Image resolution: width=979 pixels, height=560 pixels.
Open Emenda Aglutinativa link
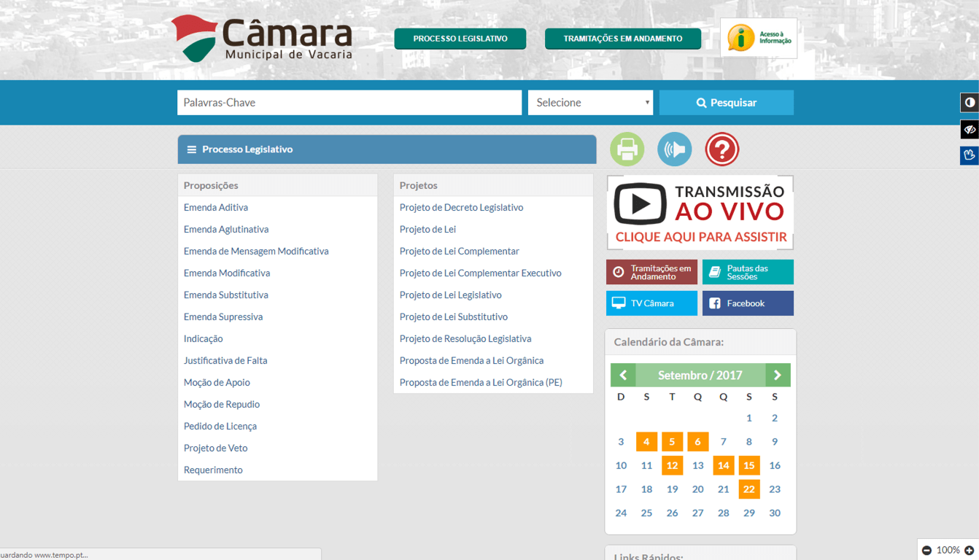click(x=226, y=229)
